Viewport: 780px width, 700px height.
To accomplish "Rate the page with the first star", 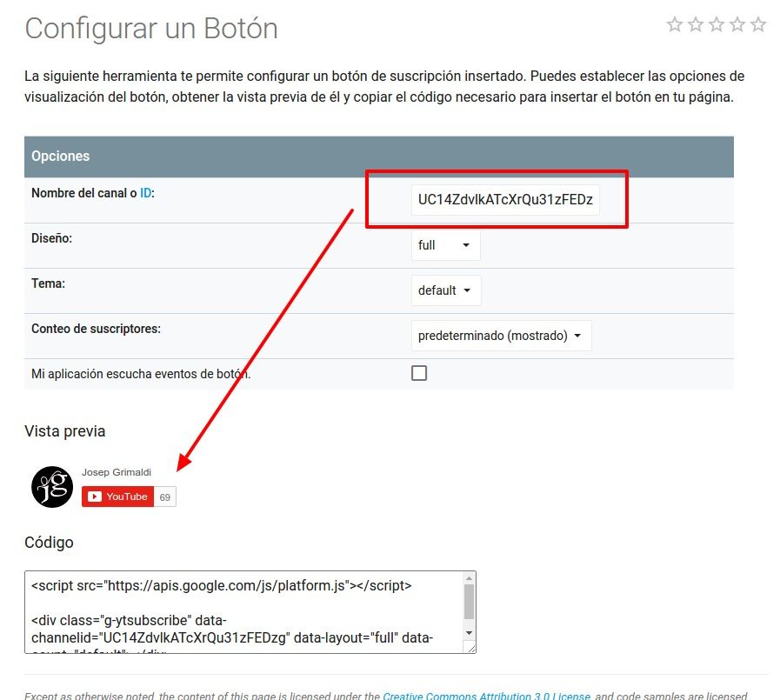I will point(675,23).
